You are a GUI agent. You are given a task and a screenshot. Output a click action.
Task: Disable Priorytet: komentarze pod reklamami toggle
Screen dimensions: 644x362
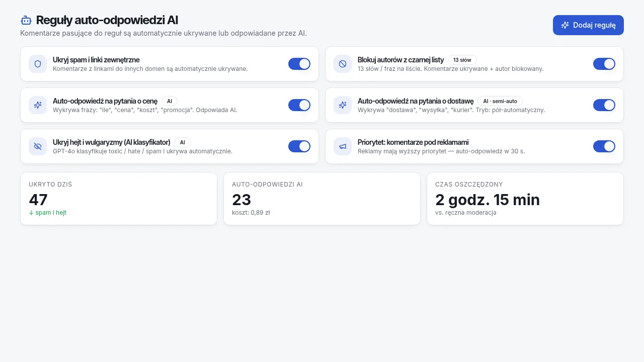point(604,146)
